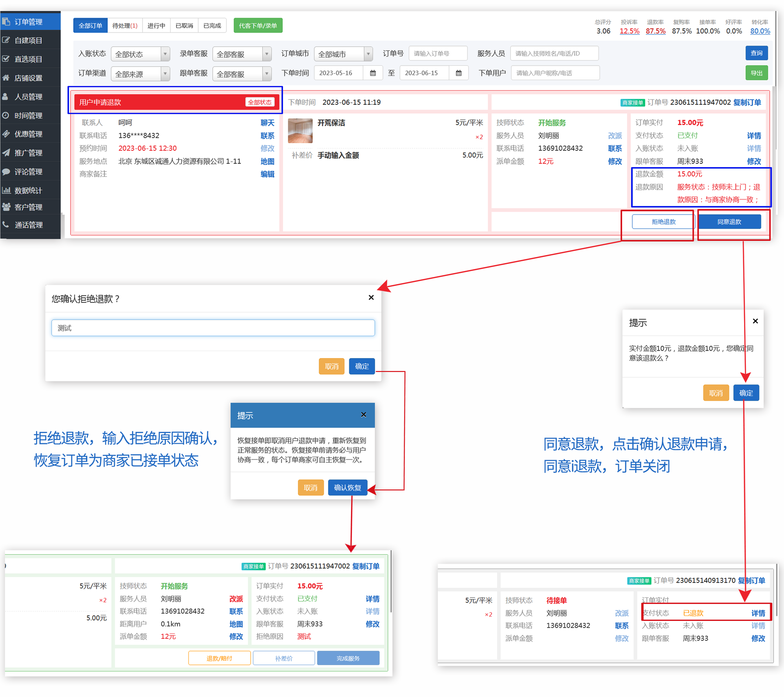Click the 数据统计 chart icon

6,190
